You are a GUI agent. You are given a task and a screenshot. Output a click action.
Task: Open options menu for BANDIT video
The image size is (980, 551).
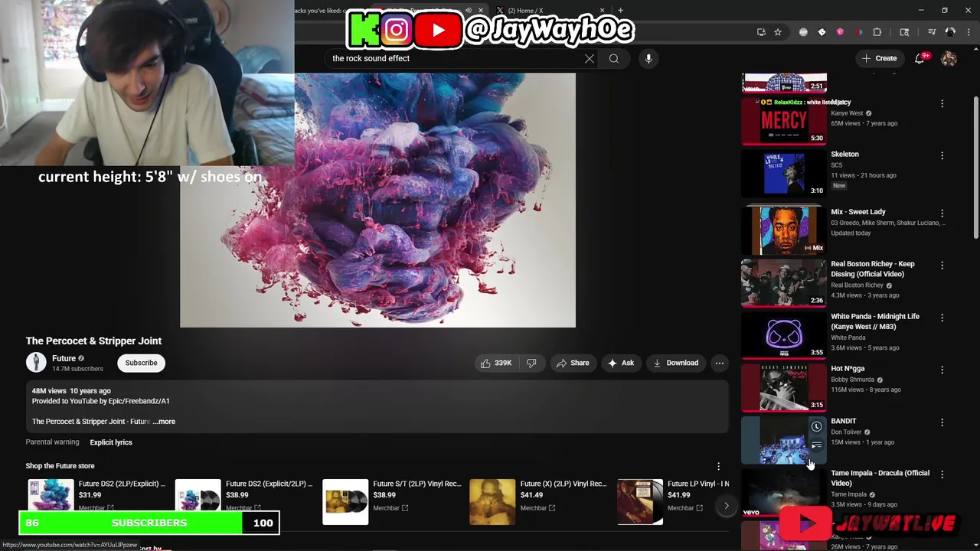(x=942, y=422)
